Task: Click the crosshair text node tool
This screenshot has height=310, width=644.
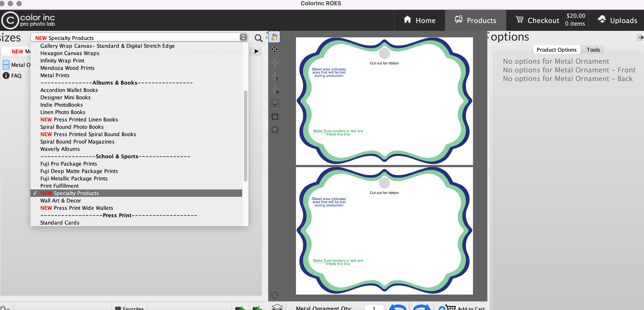Action: [275, 76]
